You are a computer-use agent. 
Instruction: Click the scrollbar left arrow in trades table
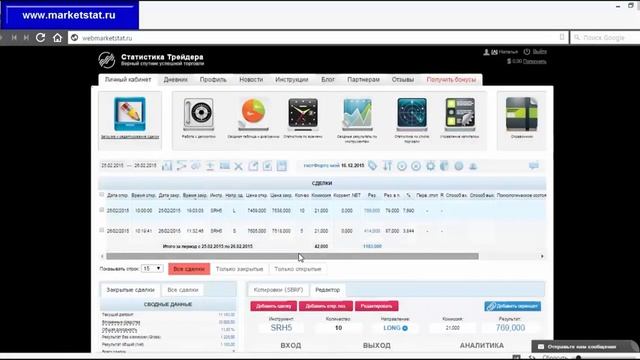102,256
